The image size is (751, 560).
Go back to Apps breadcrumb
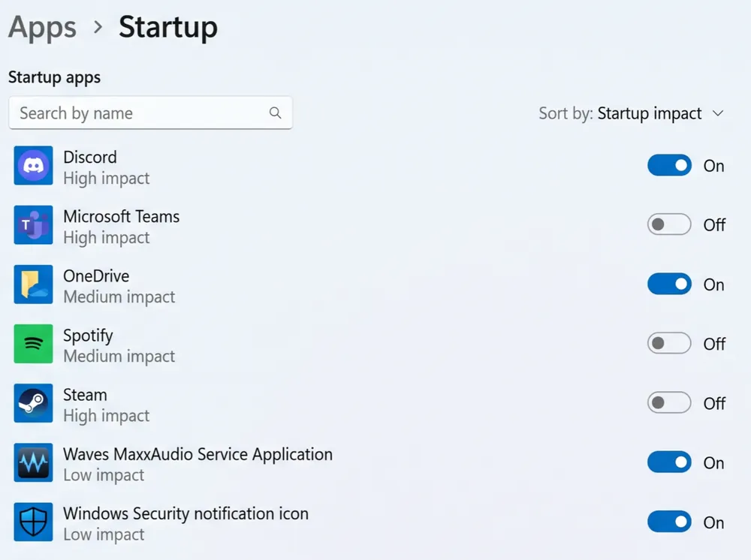coord(42,28)
